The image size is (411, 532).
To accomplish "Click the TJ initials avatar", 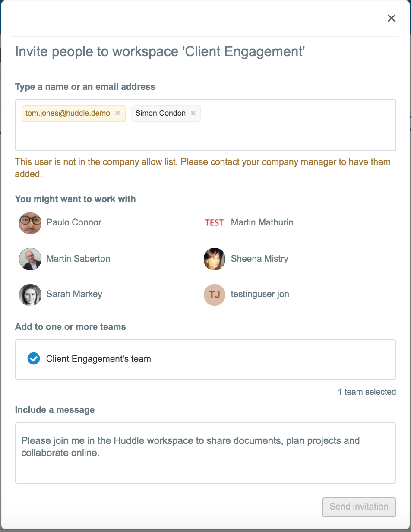I will (x=215, y=294).
